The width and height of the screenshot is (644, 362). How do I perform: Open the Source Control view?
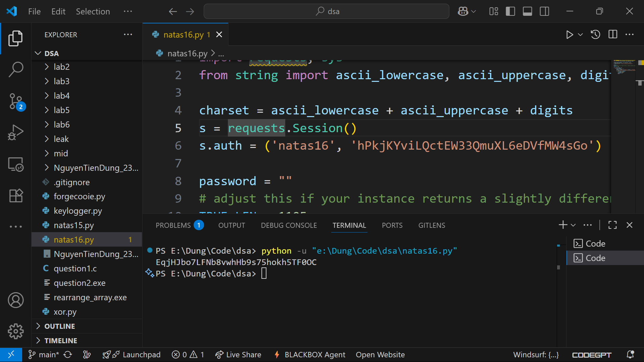16,101
